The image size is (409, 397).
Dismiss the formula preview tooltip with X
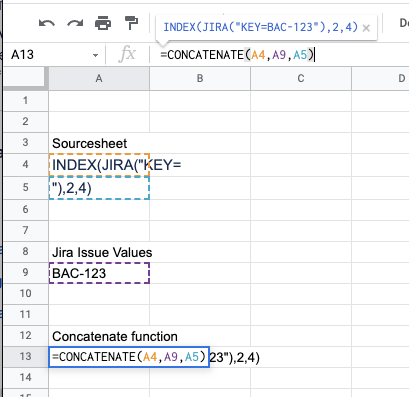coord(366,28)
